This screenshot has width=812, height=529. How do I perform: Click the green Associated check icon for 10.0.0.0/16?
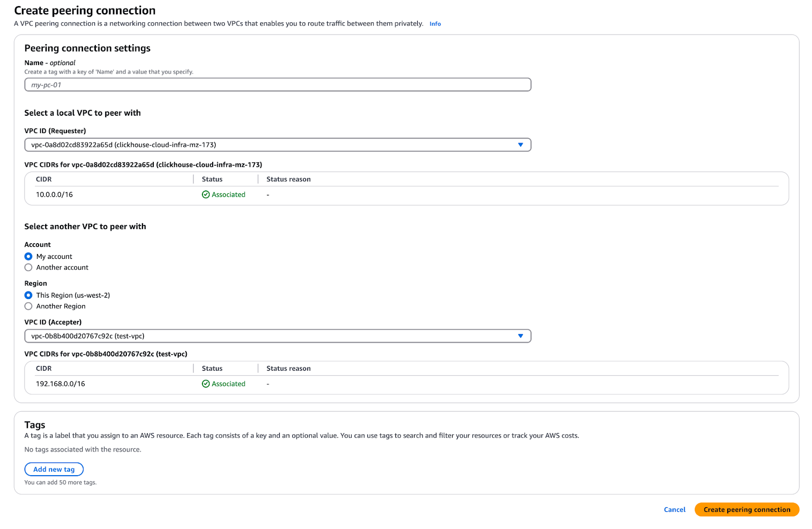coord(206,194)
